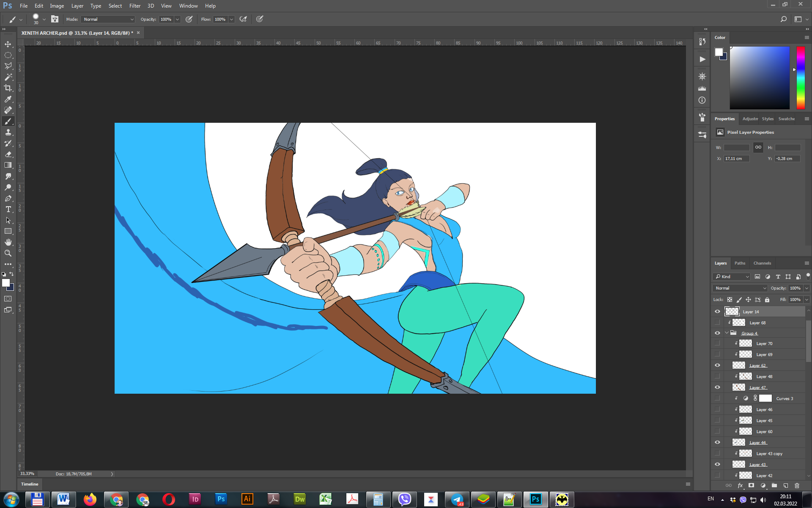Click the Layer 70 thumbnail

[746, 344]
